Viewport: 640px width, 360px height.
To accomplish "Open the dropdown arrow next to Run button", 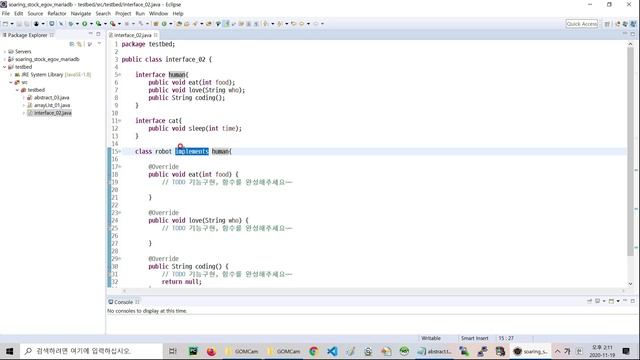I will pos(91,24).
